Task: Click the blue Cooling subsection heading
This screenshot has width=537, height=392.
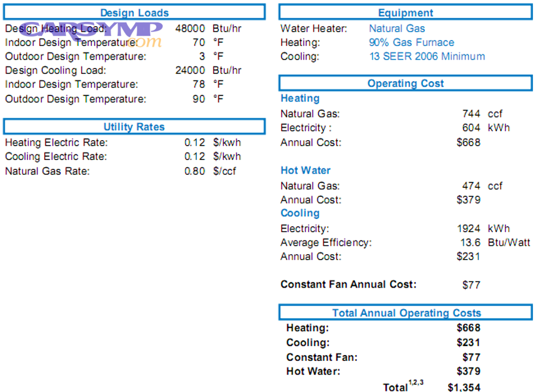Action: coord(300,214)
